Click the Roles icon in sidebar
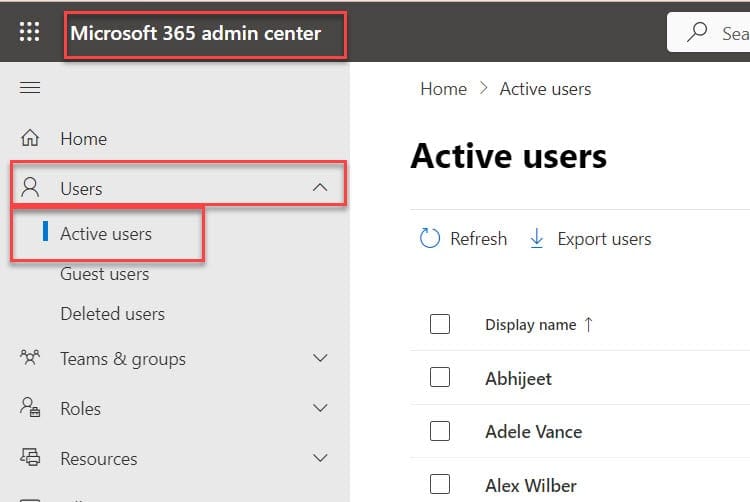 [x=30, y=407]
